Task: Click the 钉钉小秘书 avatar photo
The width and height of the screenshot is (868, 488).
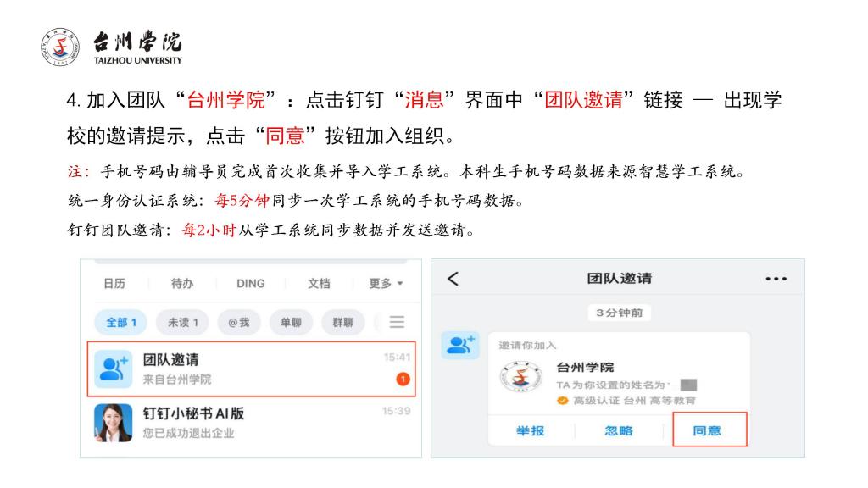Action: [x=114, y=423]
